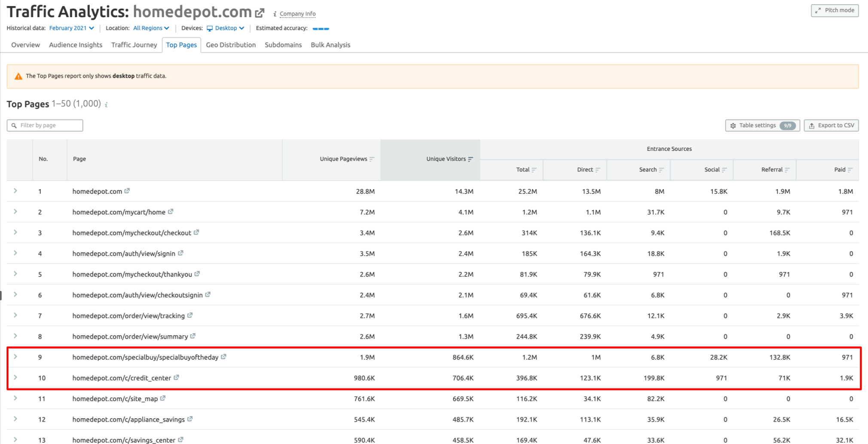Select the 28.8M unique pageviews value
The image size is (868, 444).
pos(365,191)
